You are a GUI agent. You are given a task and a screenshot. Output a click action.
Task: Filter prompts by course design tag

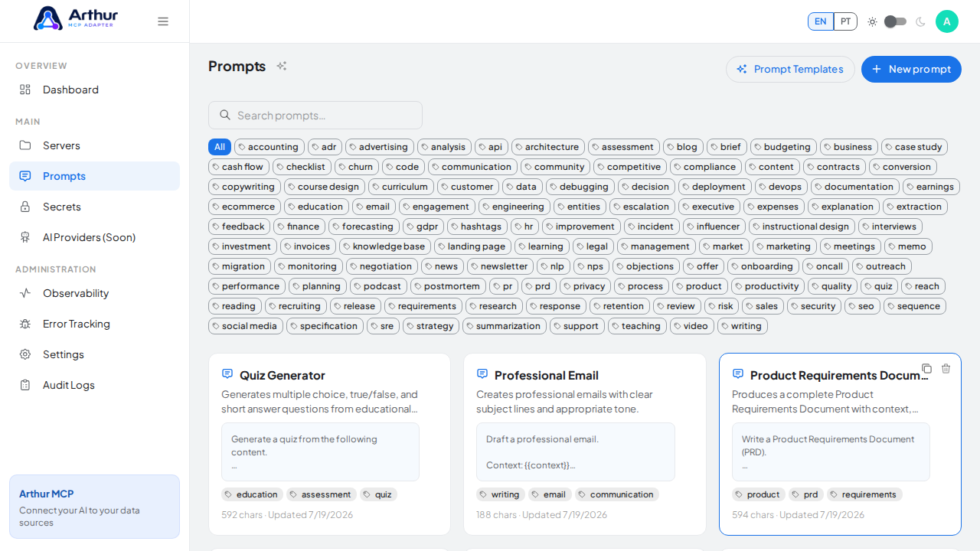(x=325, y=187)
